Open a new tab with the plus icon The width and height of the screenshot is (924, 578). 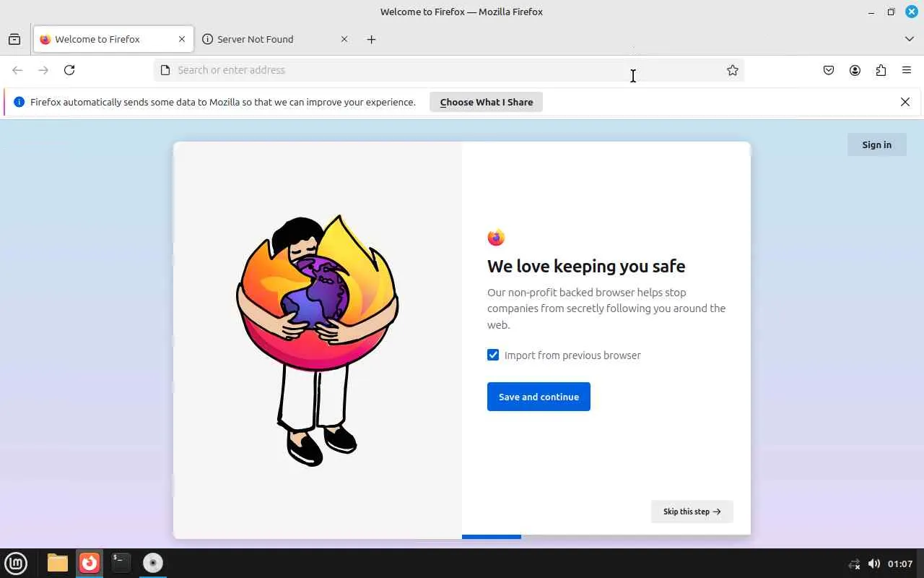point(371,39)
